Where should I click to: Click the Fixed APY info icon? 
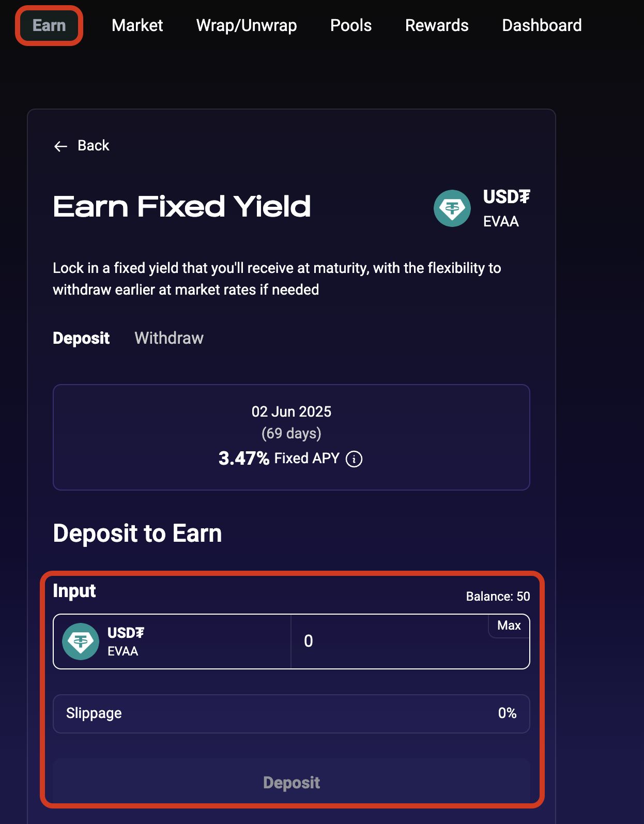[x=354, y=459]
